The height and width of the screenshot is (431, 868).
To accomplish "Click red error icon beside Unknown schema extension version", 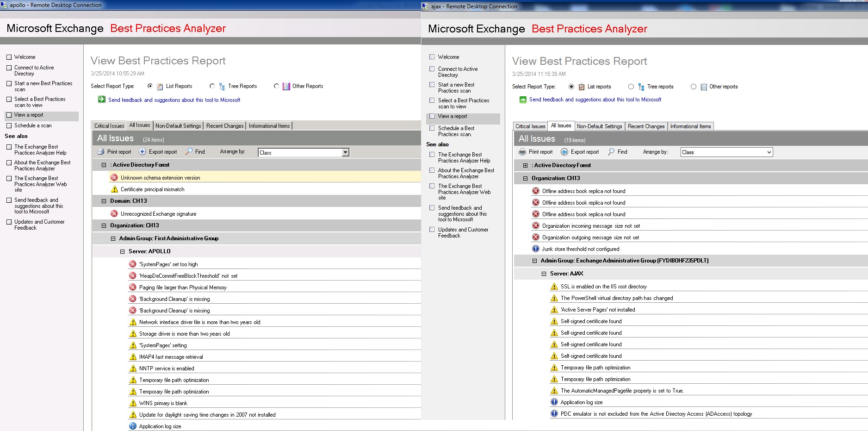I will point(114,177).
